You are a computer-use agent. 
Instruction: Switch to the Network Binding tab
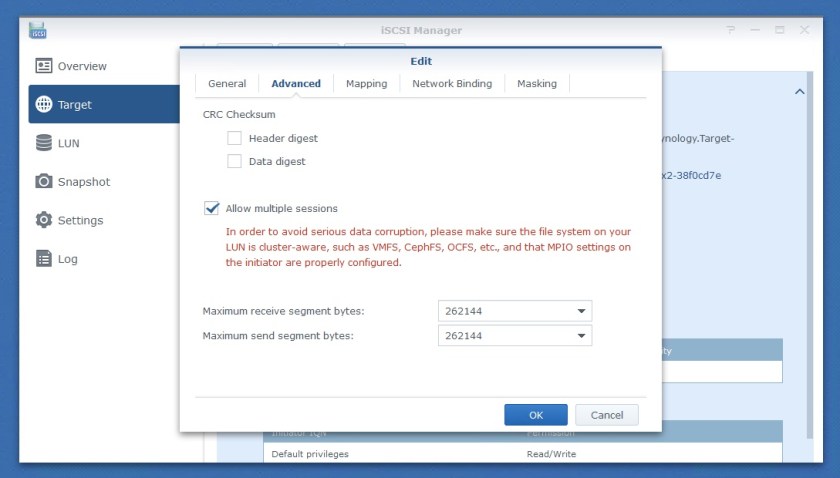tap(452, 84)
